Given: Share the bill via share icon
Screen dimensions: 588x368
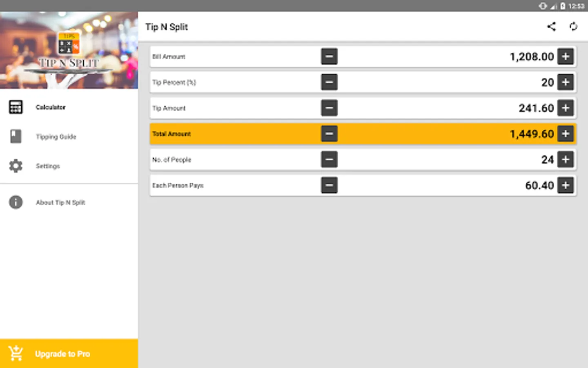Looking at the screenshot, I should [x=551, y=27].
